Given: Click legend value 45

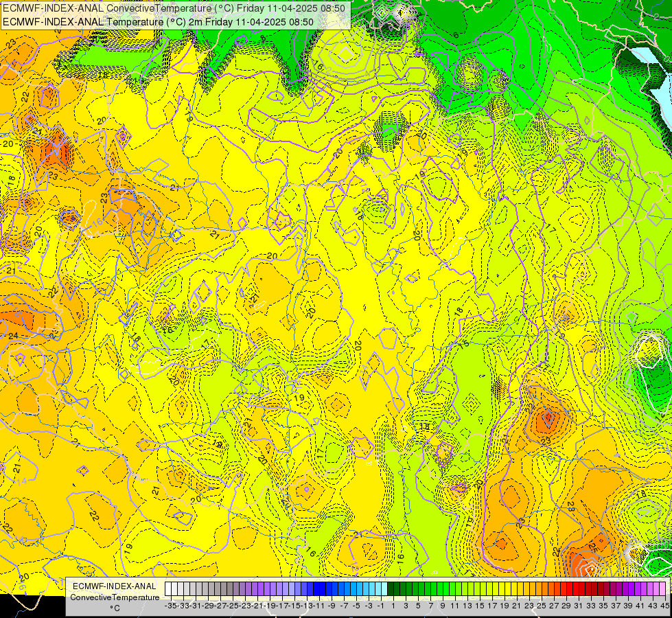Looking at the screenshot, I should (x=664, y=606).
